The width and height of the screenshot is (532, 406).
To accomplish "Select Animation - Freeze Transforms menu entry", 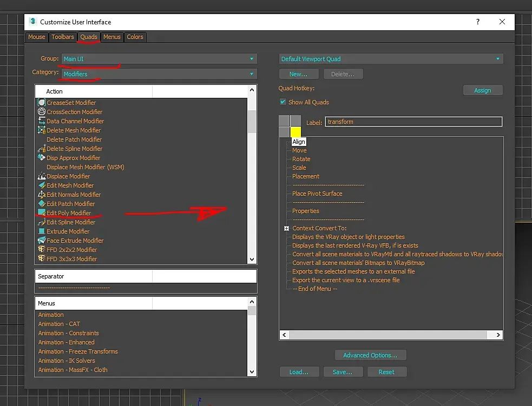I will click(78, 351).
